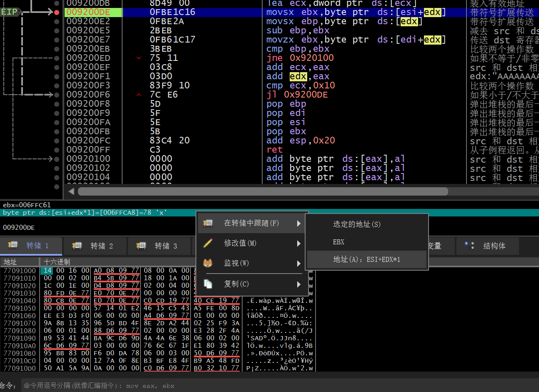This screenshot has height=392, width=539.
Task: Click the copy pages icon for 复制
Action: pyautogui.click(x=208, y=284)
